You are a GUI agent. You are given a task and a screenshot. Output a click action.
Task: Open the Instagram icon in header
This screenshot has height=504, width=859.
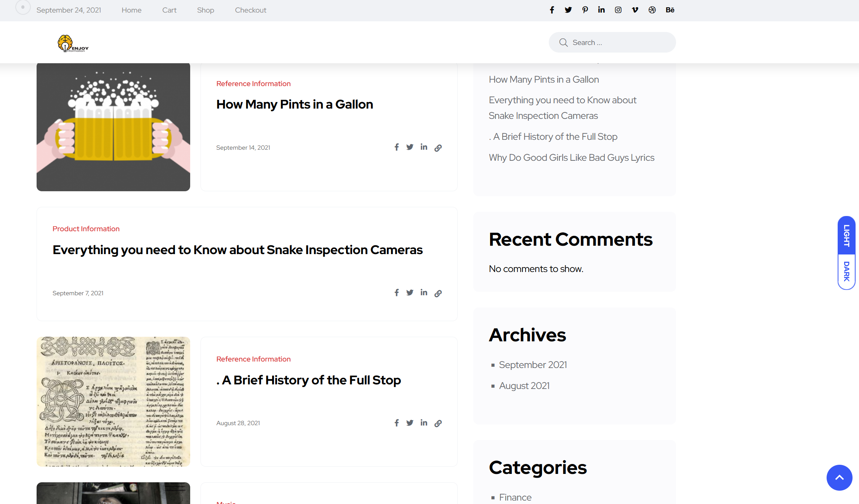pos(618,10)
